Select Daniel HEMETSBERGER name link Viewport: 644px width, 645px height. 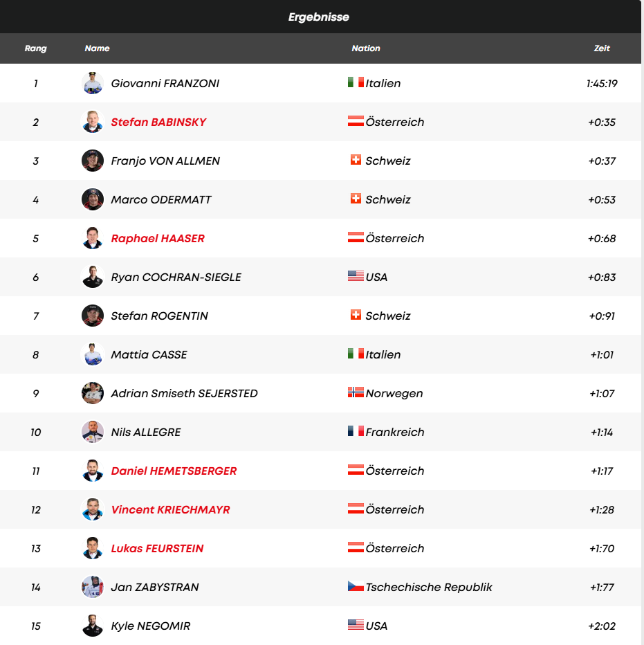pos(174,471)
